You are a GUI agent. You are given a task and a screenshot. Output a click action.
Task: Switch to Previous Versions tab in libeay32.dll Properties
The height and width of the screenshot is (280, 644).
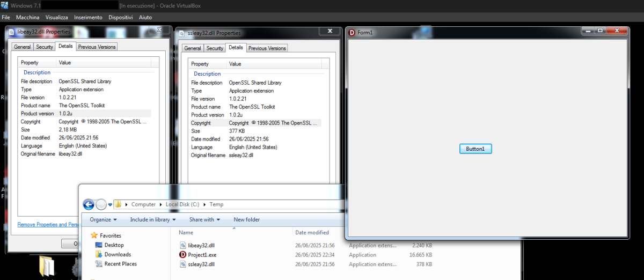(97, 47)
